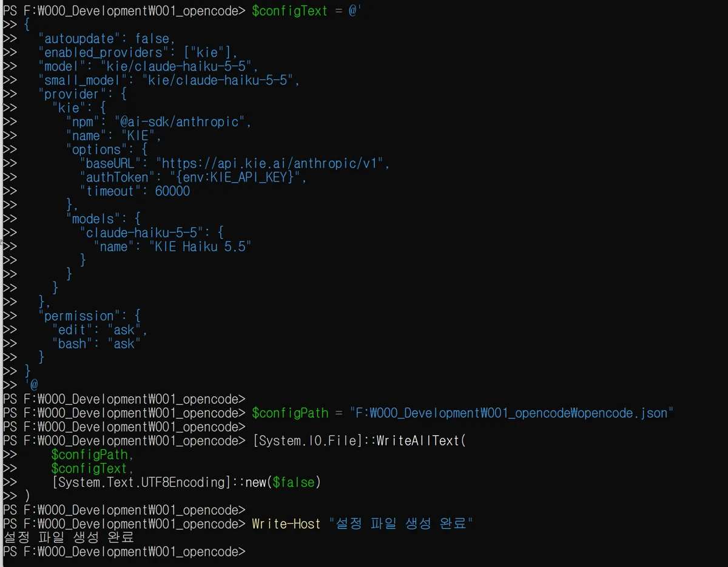
Task: Click the indented $configPath, argument line
Action: point(93,455)
